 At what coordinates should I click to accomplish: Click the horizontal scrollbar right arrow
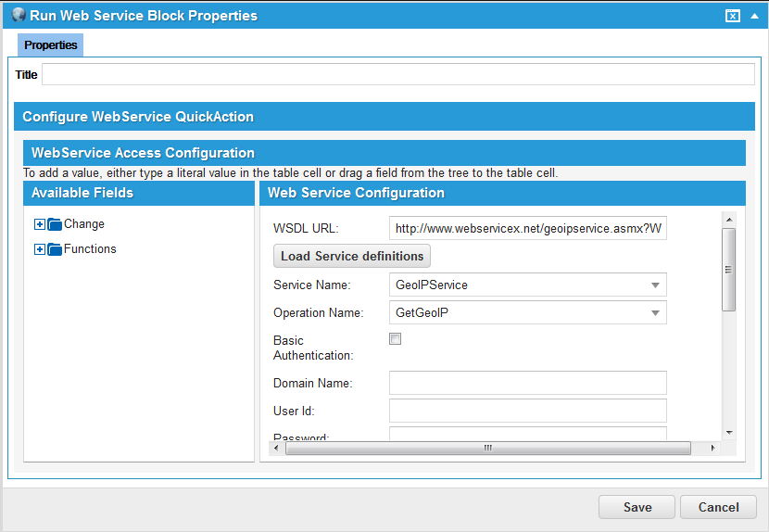click(x=712, y=449)
